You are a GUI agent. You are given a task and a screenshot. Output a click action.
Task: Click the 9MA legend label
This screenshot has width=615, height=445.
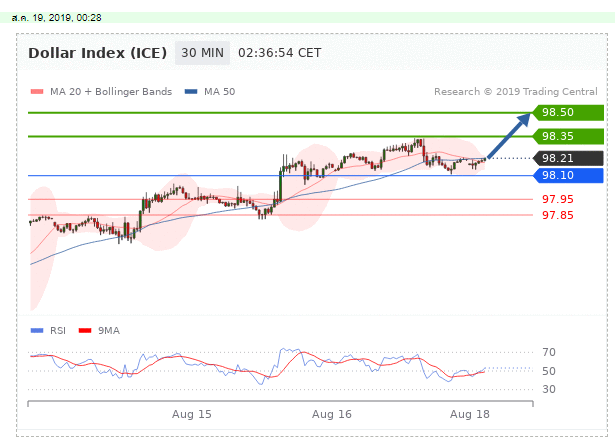[x=109, y=331]
